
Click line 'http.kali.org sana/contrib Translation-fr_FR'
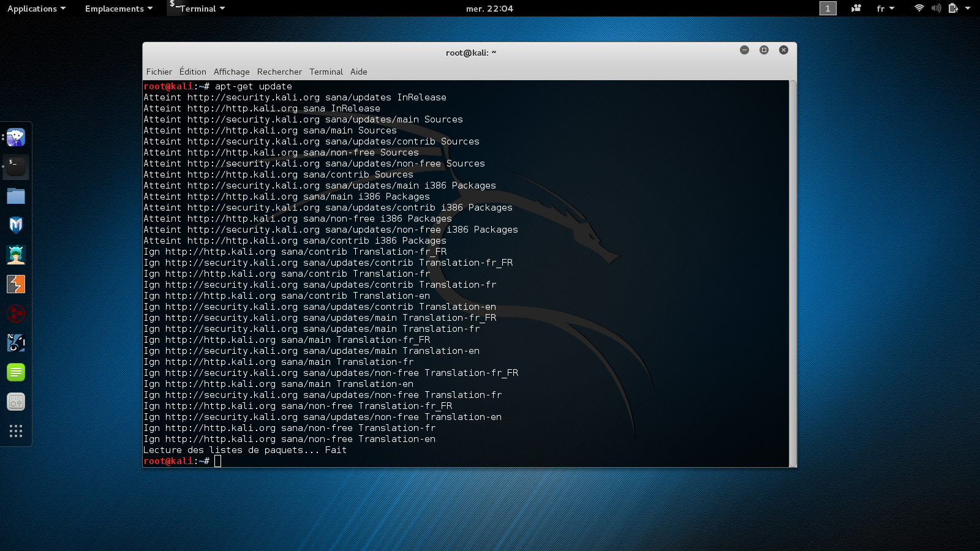295,252
